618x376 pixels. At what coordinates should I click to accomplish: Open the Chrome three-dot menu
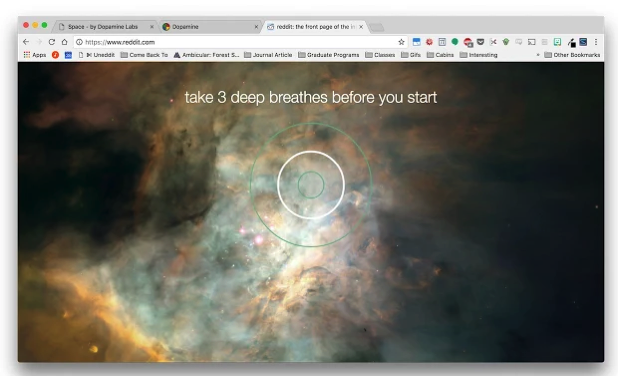coord(596,42)
